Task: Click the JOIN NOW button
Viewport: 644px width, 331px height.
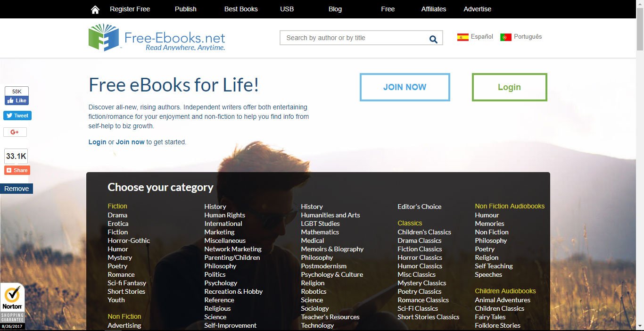Action: pos(405,87)
